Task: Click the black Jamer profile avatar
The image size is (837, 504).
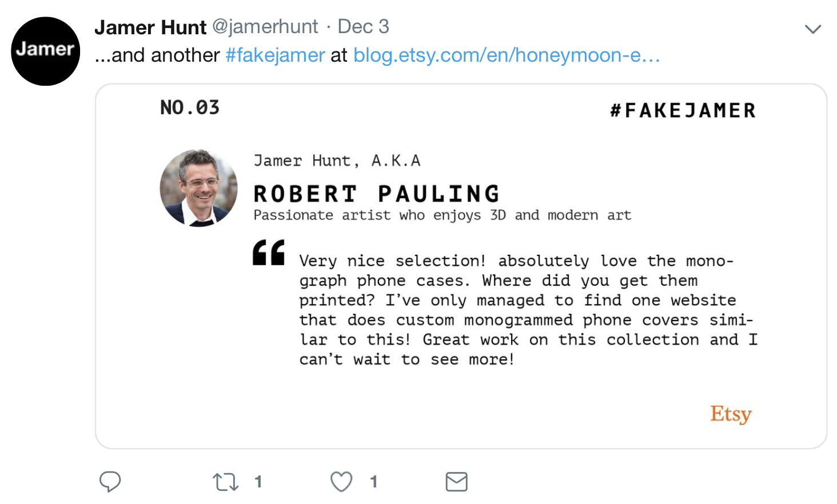Action: (x=46, y=51)
